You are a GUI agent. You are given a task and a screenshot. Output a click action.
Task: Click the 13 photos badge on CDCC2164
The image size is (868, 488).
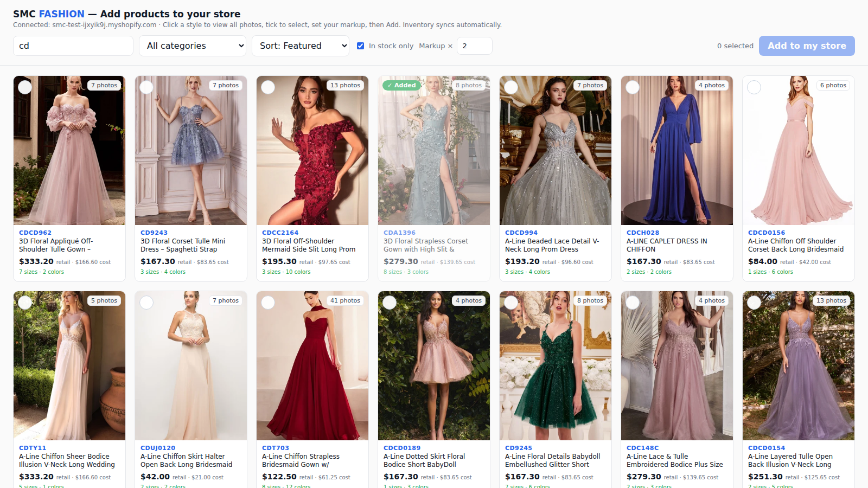345,85
